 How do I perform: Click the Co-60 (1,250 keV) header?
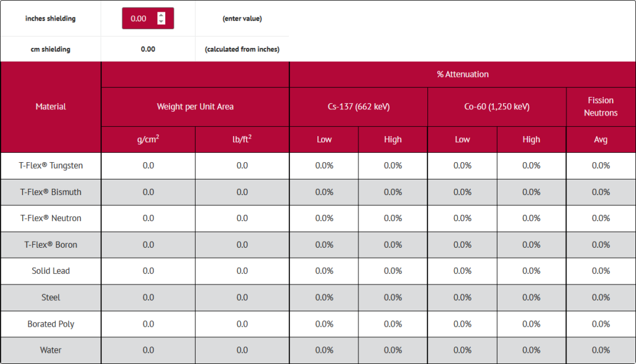pos(497,107)
